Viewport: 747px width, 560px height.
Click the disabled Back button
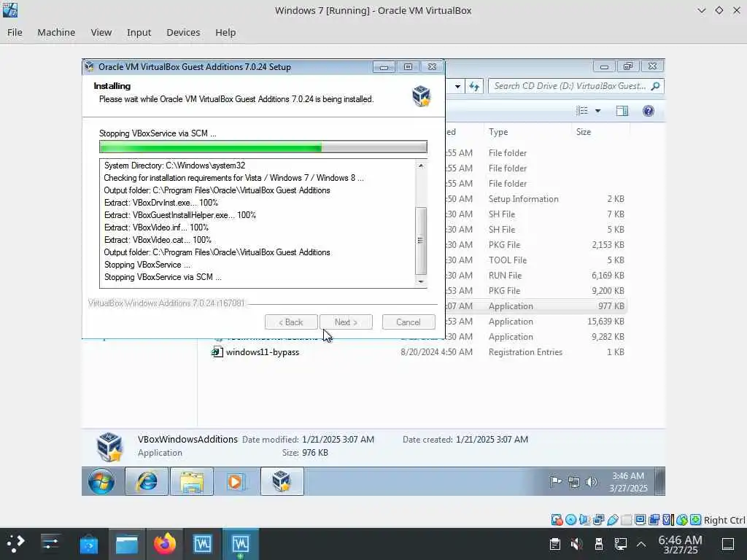pos(291,322)
